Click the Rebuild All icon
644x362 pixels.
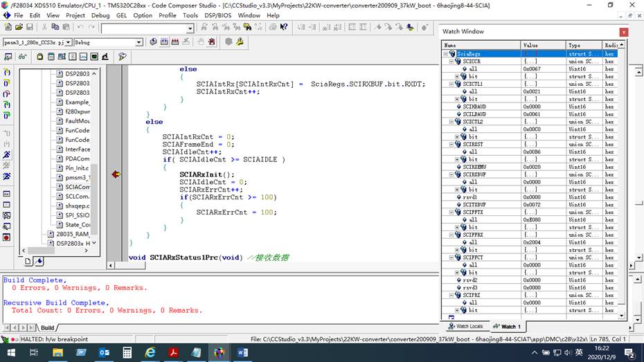pyautogui.click(x=175, y=42)
